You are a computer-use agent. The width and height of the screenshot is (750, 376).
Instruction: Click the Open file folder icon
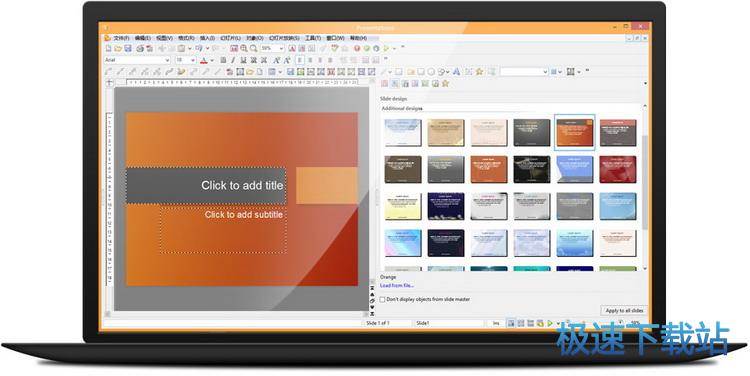[x=118, y=48]
